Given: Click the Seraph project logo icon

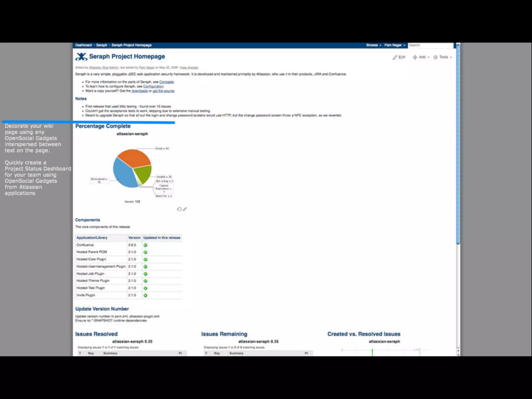Looking at the screenshot, I should point(81,57).
